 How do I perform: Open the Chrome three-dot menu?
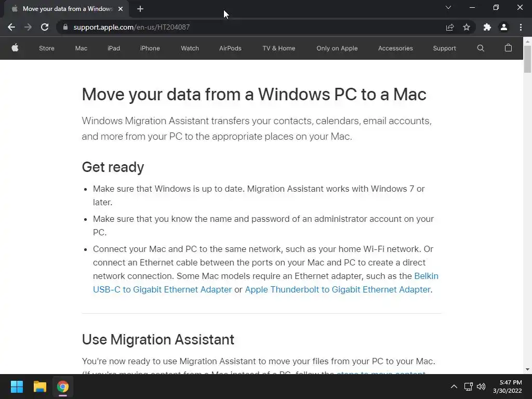(x=521, y=27)
